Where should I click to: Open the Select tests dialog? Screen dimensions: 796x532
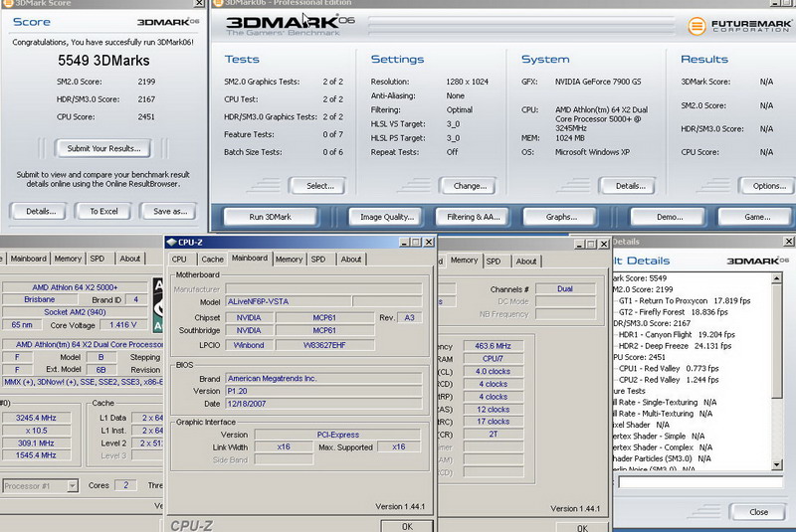(317, 186)
